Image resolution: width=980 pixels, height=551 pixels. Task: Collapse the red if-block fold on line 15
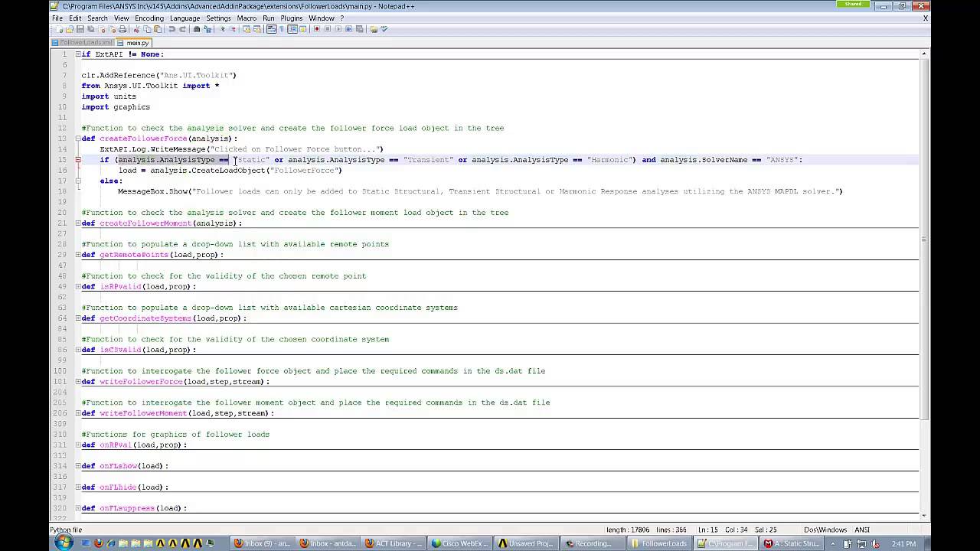pos(77,160)
